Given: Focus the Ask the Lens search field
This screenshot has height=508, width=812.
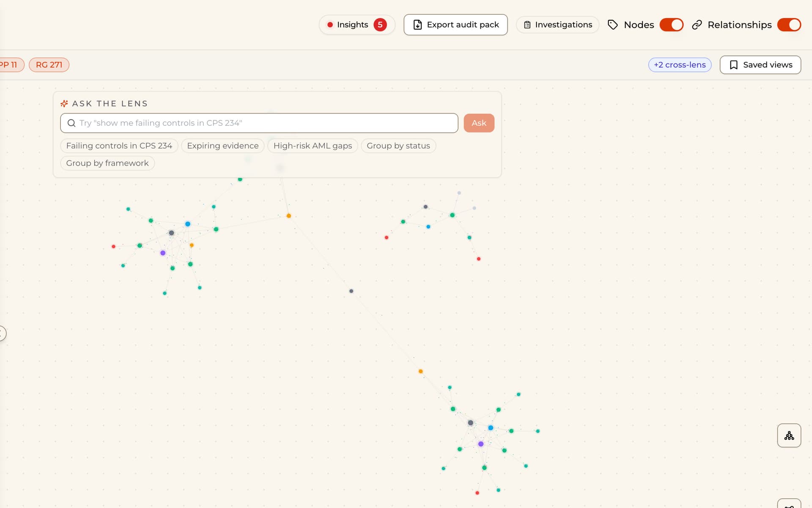Looking at the screenshot, I should tap(259, 123).
